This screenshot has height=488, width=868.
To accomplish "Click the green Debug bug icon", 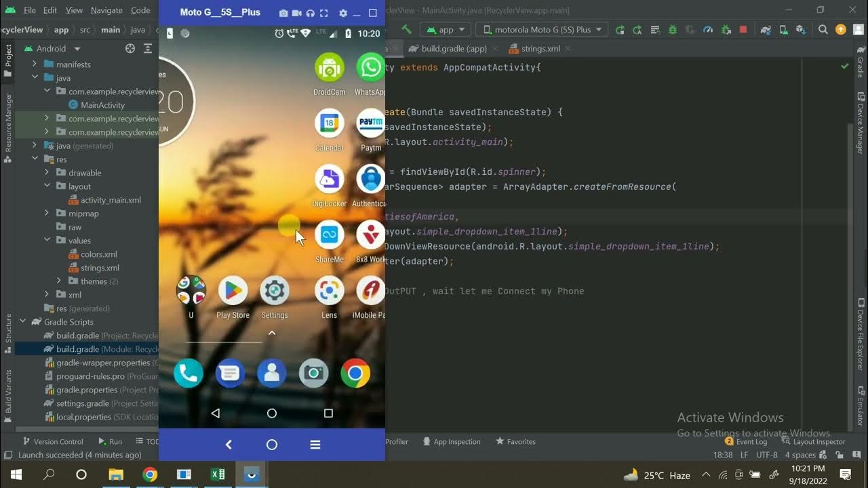I will tap(673, 30).
